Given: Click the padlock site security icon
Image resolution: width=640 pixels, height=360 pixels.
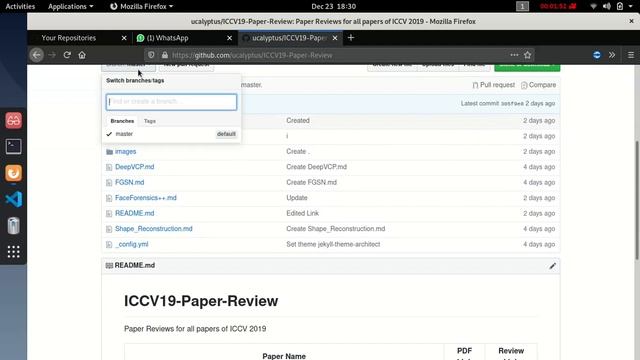Looking at the screenshot, I should coord(164,55).
